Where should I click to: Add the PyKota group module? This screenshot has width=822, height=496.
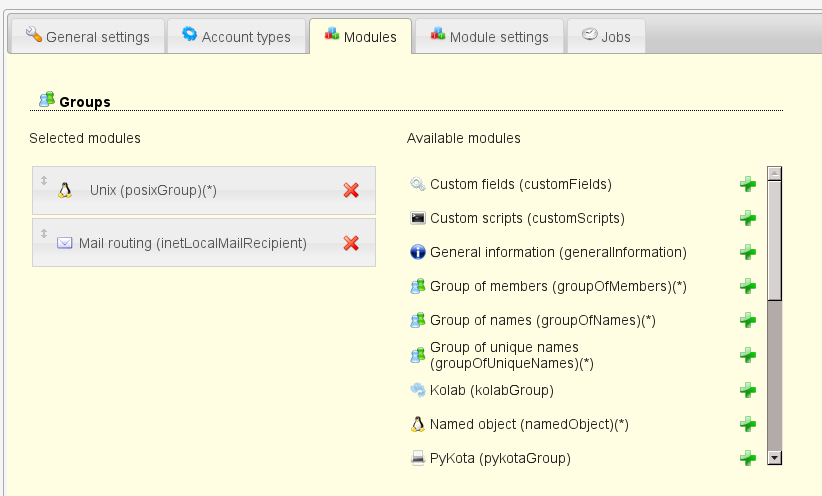point(747,458)
